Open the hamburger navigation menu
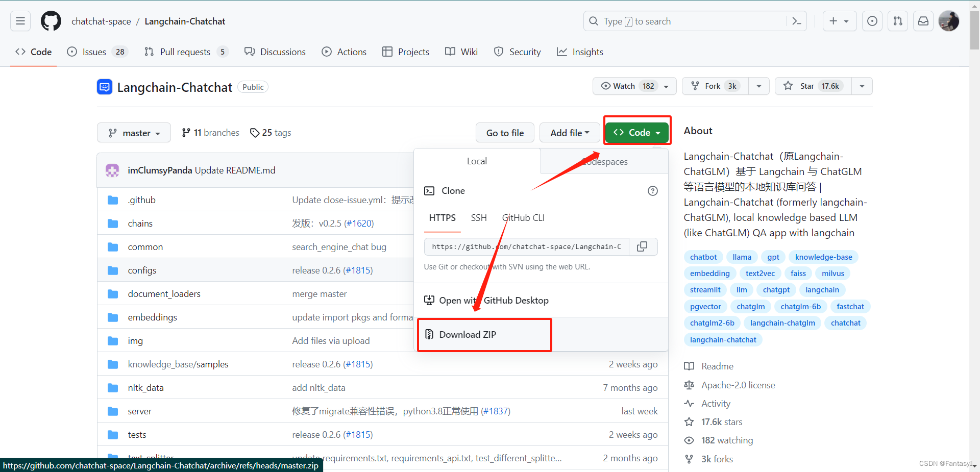Screen dimensions: 980x472 [20, 21]
